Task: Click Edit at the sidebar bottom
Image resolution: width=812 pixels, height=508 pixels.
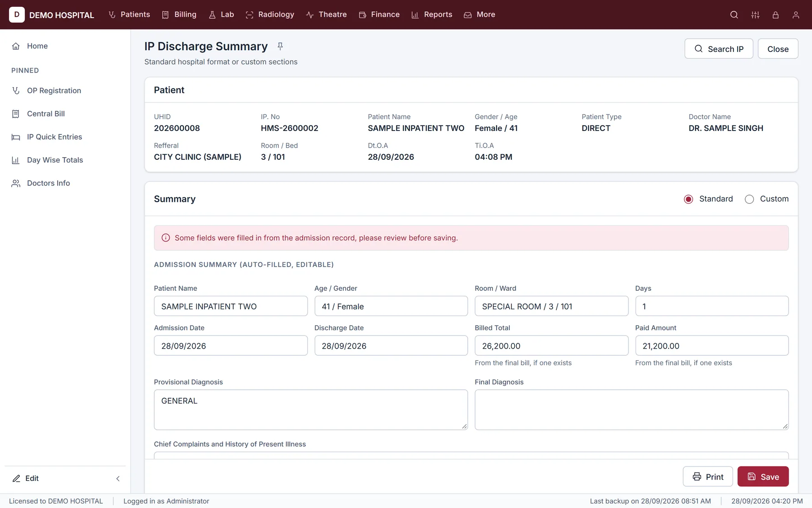Action: coord(26,478)
